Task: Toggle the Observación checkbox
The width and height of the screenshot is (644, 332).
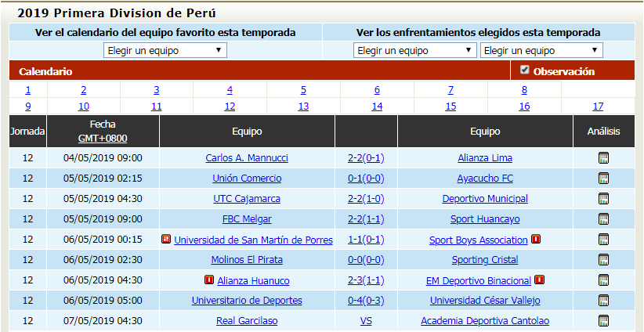Action: [524, 70]
